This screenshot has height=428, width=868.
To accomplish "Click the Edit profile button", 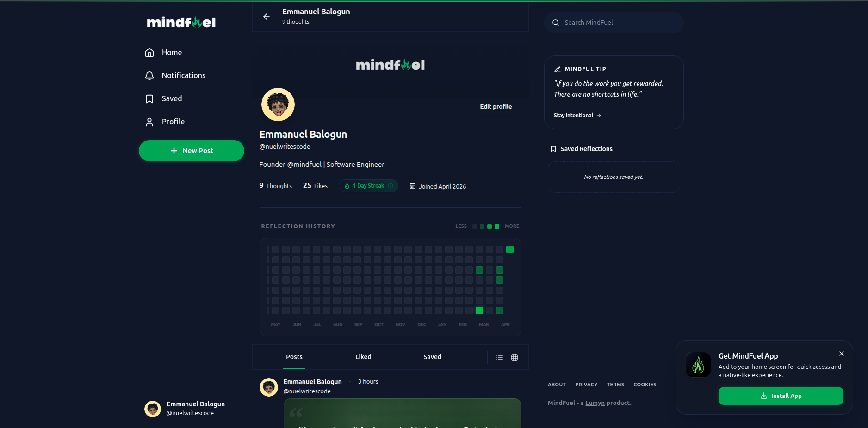I will pyautogui.click(x=496, y=106).
